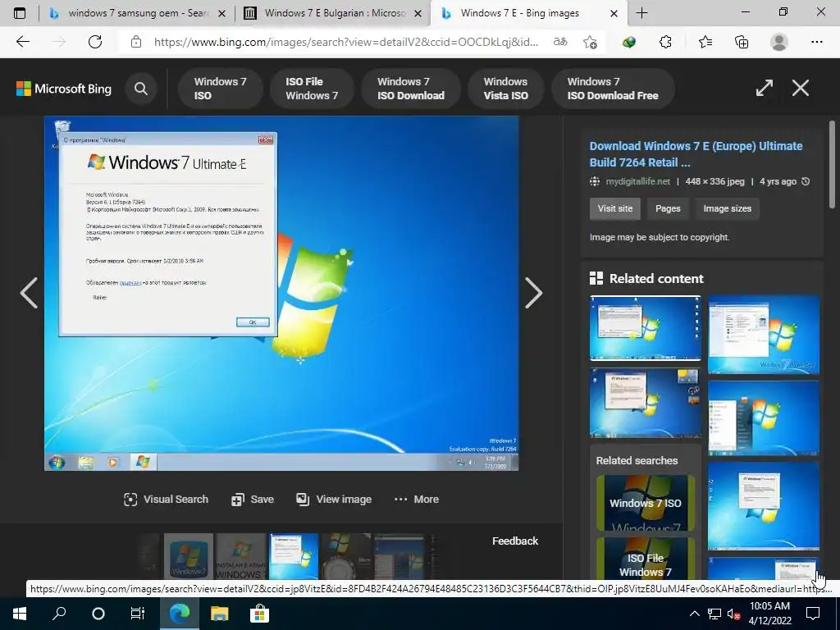Save the image with Save button

pyautogui.click(x=253, y=500)
